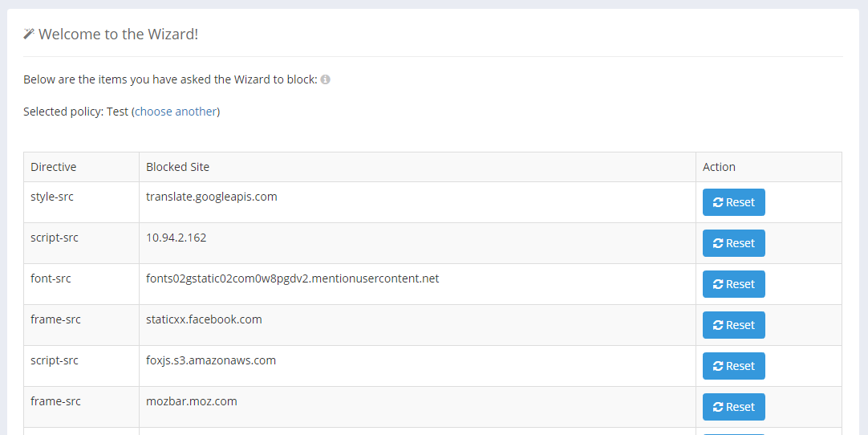Reset the staticxx.facebook.com frame-src block
The width and height of the screenshot is (868, 435).
[733, 325]
